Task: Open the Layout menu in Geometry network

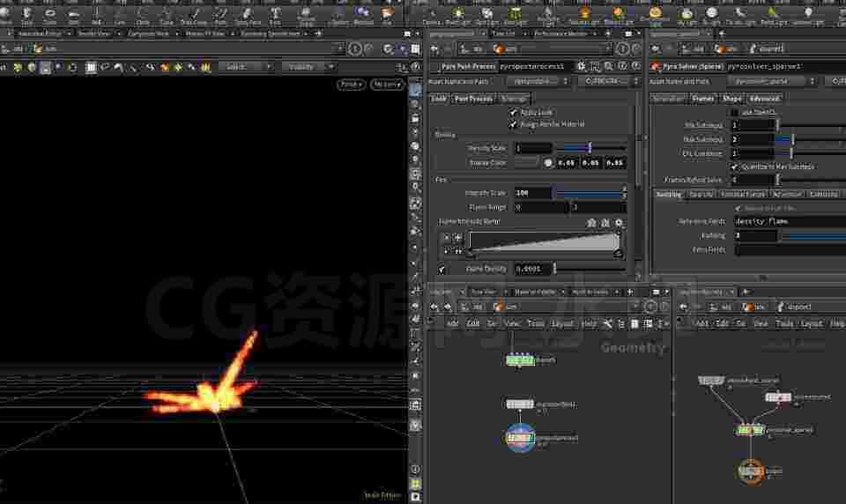Action: tap(562, 323)
